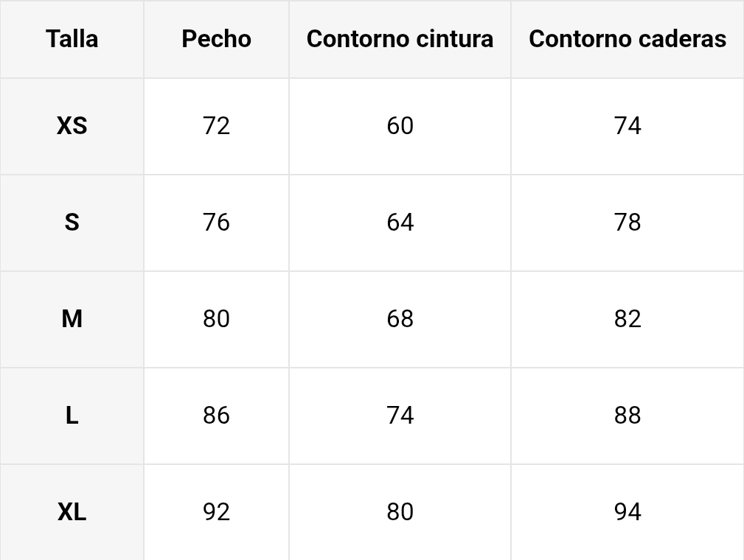Select the Talla column header

(x=72, y=39)
